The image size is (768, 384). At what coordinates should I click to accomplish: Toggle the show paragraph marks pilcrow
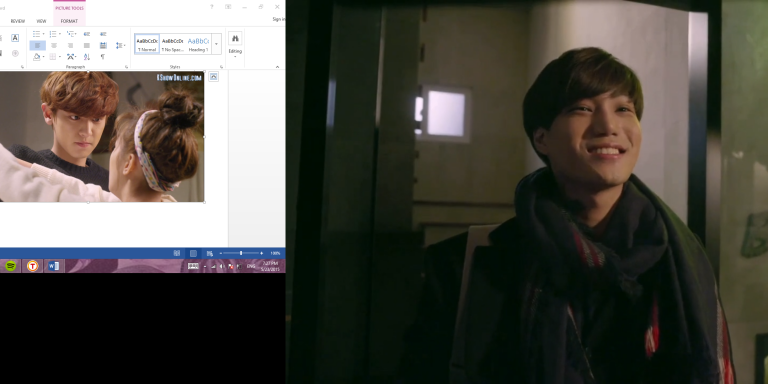(x=102, y=57)
